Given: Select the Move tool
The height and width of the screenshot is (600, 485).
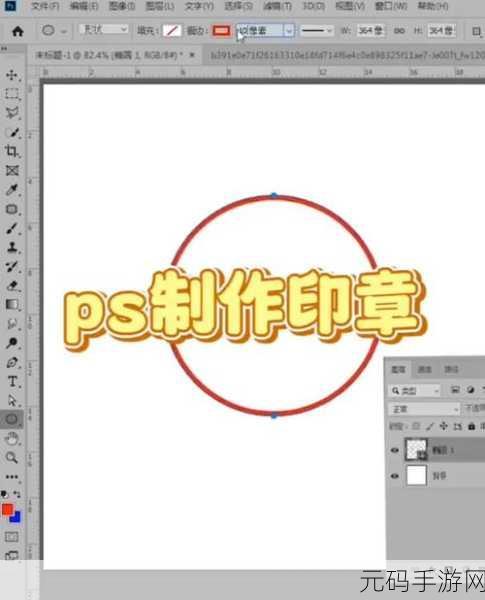Looking at the screenshot, I should (x=11, y=75).
